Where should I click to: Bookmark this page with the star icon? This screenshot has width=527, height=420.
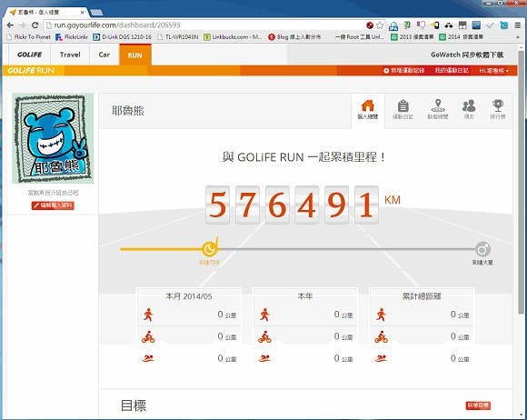coord(380,25)
